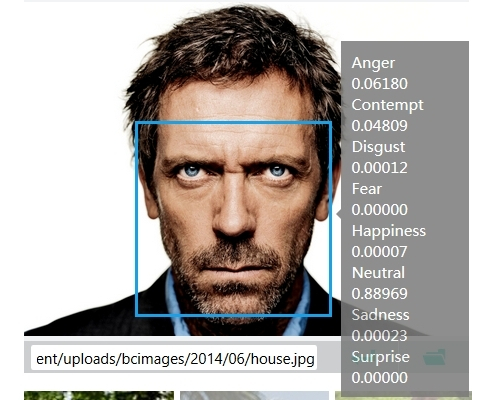Screen dimensions: 490x400
Task: Click the Neutral label
Action: (378, 273)
